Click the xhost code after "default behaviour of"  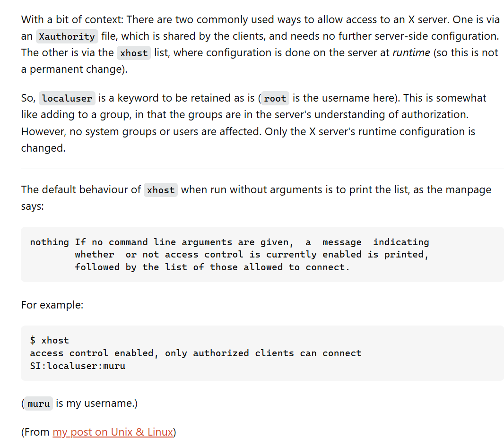point(160,190)
